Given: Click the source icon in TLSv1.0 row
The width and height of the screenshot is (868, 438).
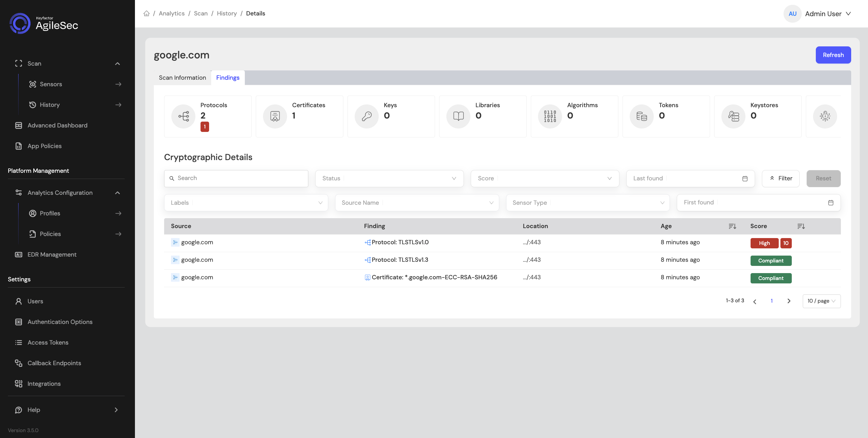Looking at the screenshot, I should click(175, 242).
